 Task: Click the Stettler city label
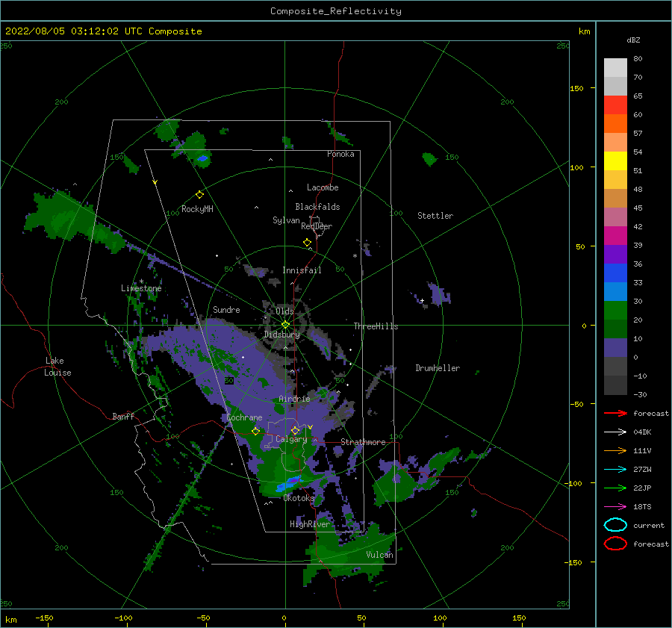pyautogui.click(x=435, y=216)
